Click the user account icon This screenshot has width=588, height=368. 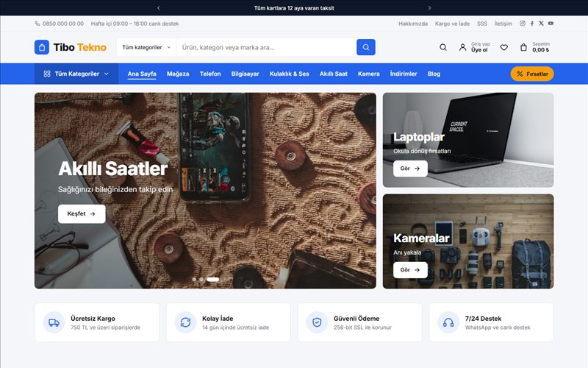pyautogui.click(x=463, y=47)
